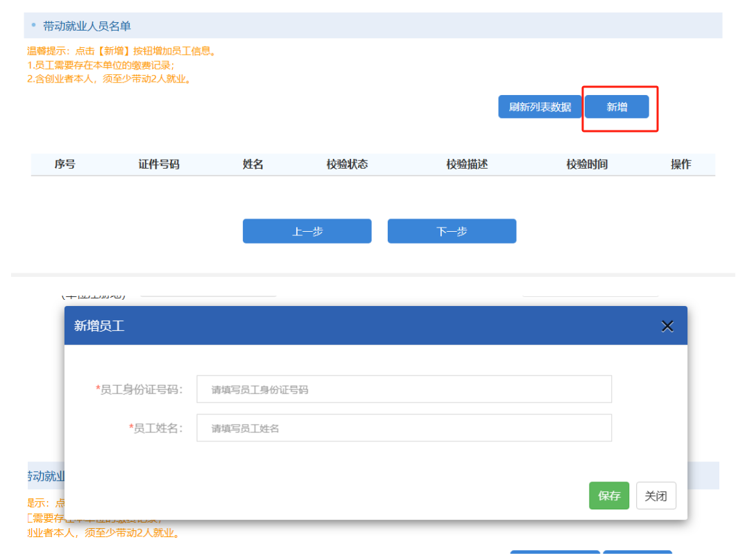The image size is (736, 560).
Task: Click the 刷新列表数据 refresh button
Action: tap(540, 107)
